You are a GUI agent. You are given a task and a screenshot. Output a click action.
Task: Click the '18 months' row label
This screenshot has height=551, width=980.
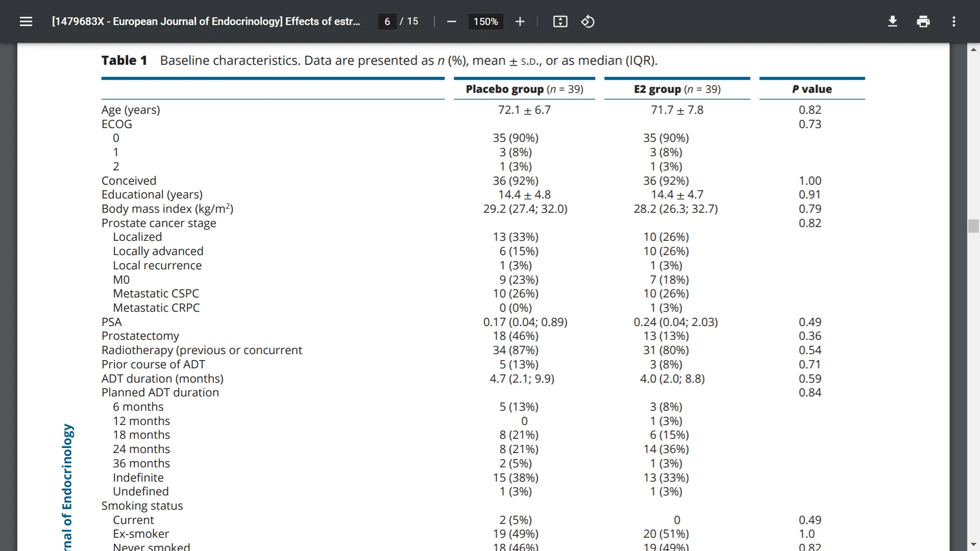141,435
